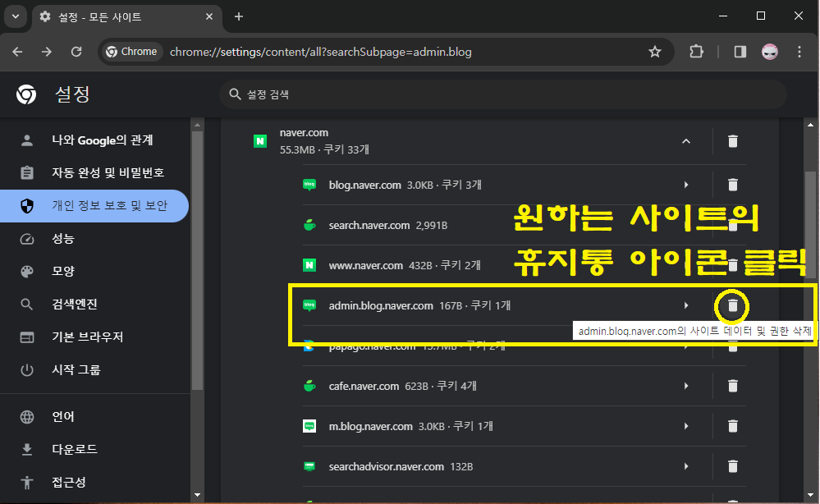The height and width of the screenshot is (504, 820).
Task: Open 나와 Google의 관계 settings section
Action: pyautogui.click(x=94, y=140)
